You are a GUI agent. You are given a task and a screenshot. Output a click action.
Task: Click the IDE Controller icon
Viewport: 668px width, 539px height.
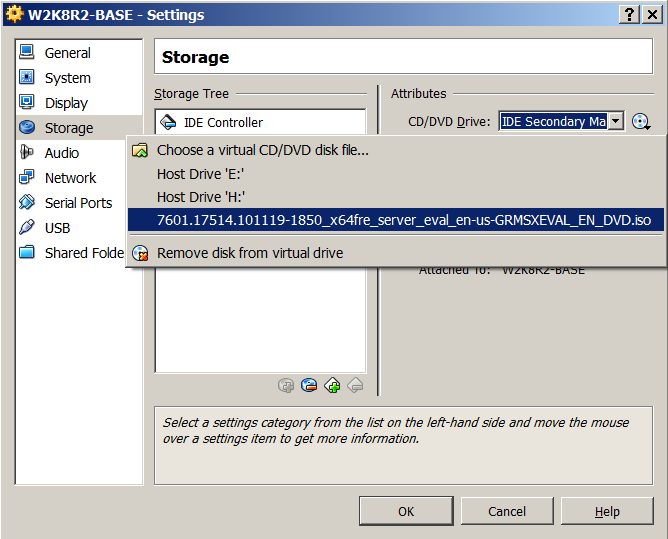[x=168, y=122]
